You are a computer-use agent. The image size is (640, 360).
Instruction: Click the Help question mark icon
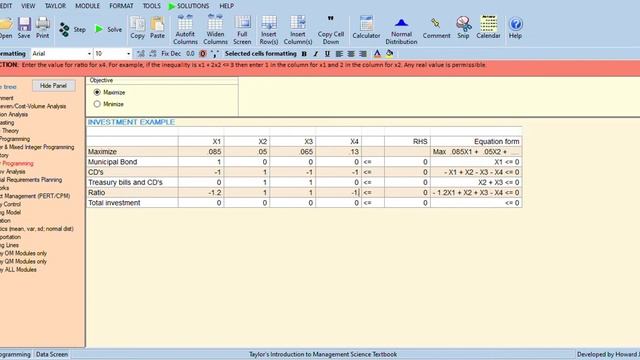[516, 28]
